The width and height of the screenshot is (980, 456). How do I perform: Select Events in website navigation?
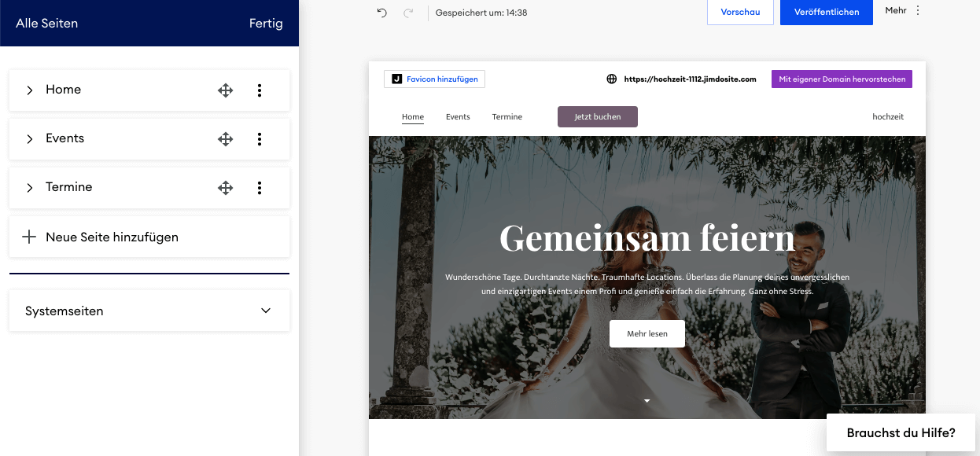[x=458, y=117]
